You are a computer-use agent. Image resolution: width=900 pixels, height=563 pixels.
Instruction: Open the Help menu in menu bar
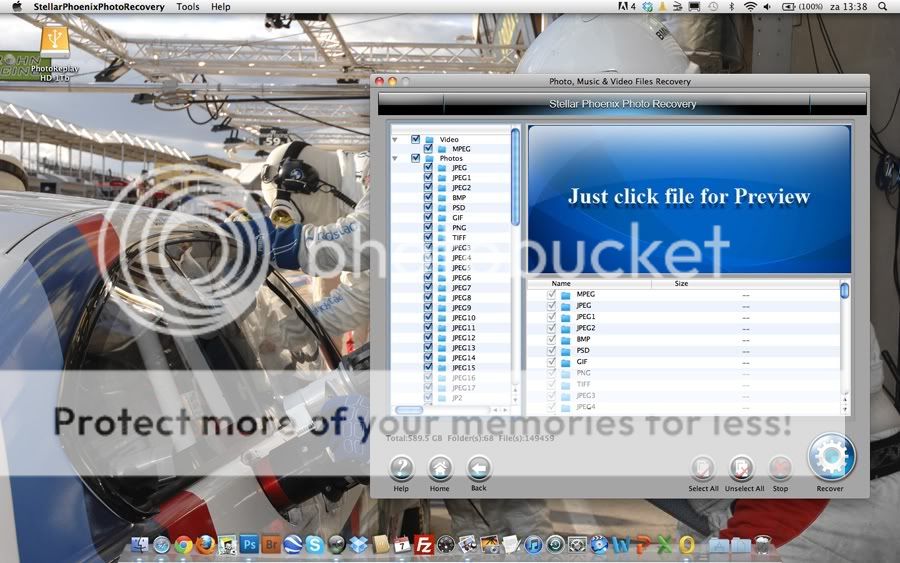coord(220,7)
